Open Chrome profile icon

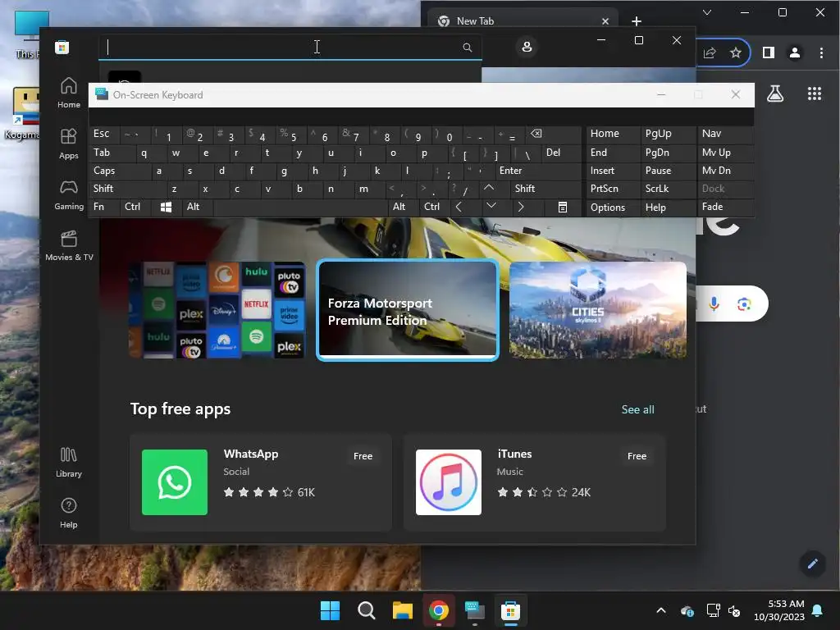[795, 52]
